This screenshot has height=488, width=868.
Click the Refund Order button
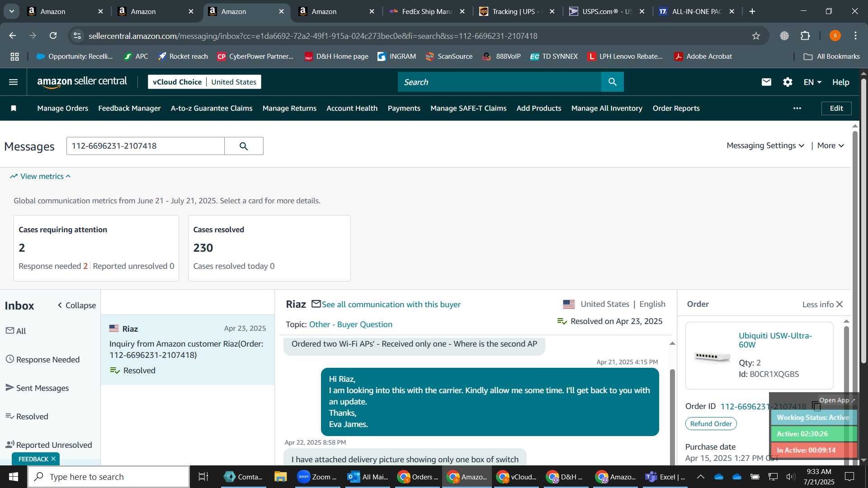[711, 423]
